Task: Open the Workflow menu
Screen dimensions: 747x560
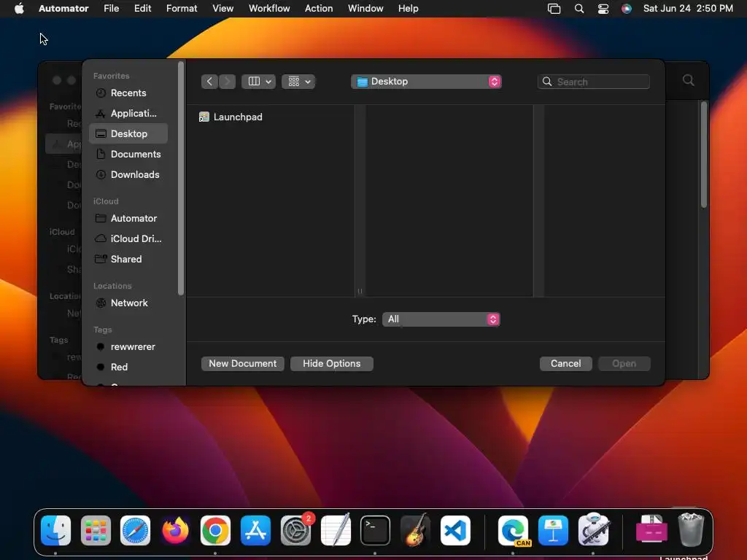Action: point(269,9)
